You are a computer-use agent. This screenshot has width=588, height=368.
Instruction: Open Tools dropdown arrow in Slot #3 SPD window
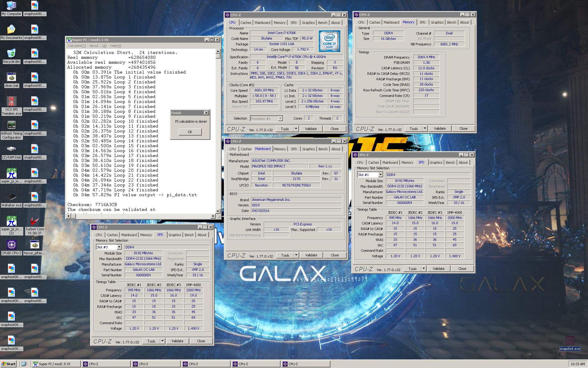click(x=163, y=341)
